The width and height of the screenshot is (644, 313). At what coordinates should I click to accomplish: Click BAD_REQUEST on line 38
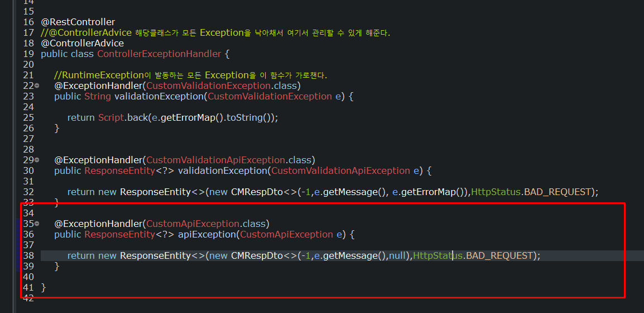(499, 256)
